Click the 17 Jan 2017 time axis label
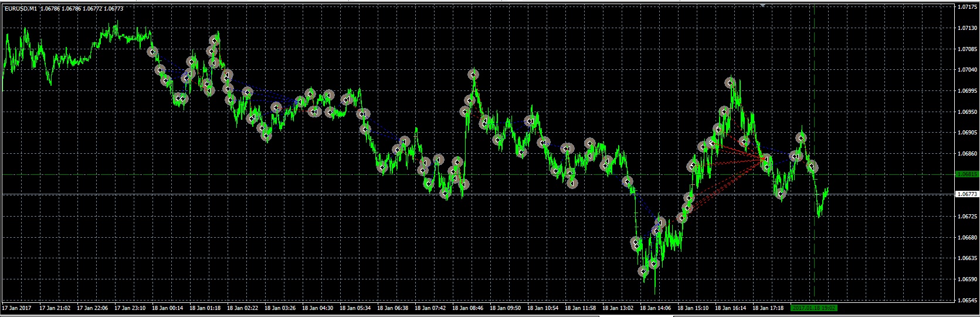Image resolution: width=980 pixels, height=317 pixels. point(15,308)
